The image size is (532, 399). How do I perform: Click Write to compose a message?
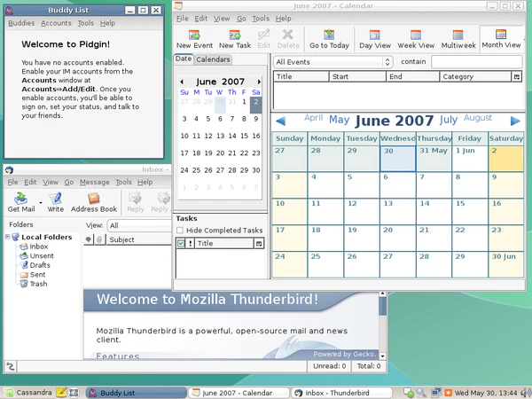55,202
